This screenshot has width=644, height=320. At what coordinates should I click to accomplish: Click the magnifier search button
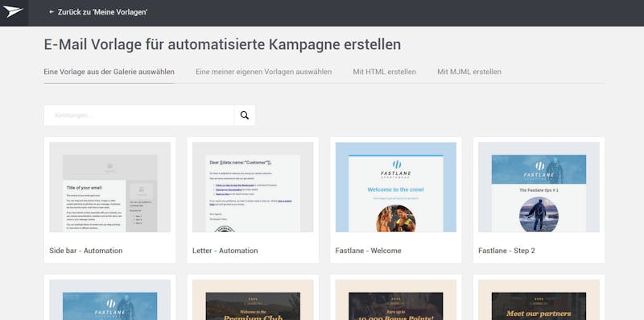245,115
